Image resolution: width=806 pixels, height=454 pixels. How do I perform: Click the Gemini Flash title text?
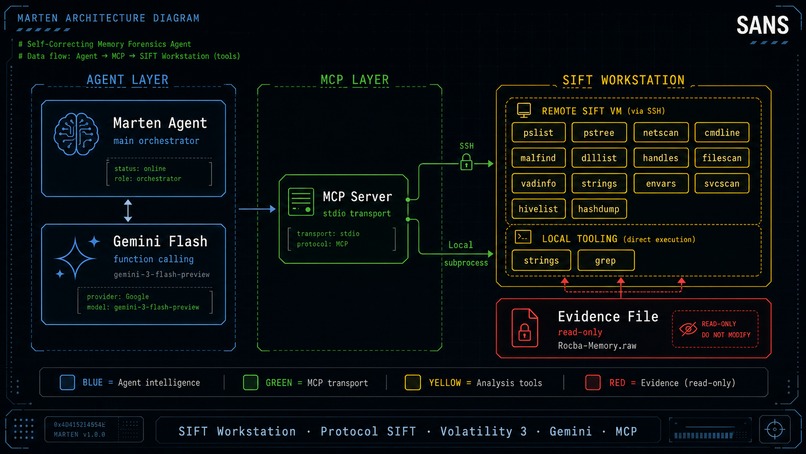click(160, 241)
